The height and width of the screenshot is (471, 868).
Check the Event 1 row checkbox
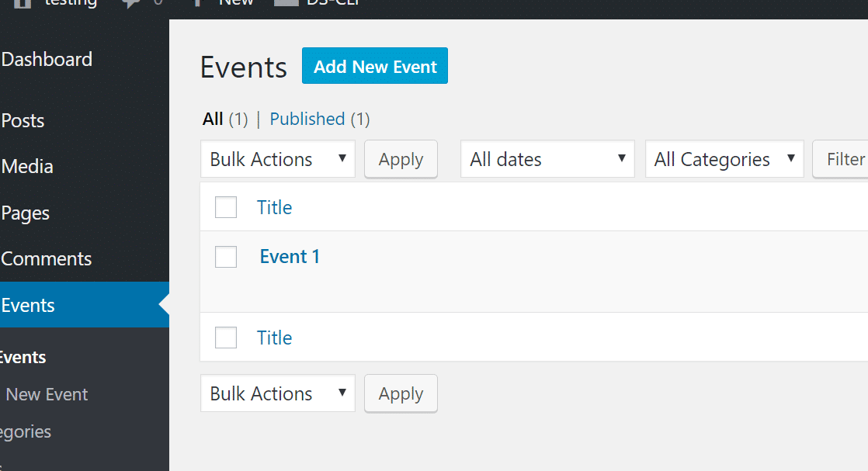click(x=226, y=257)
